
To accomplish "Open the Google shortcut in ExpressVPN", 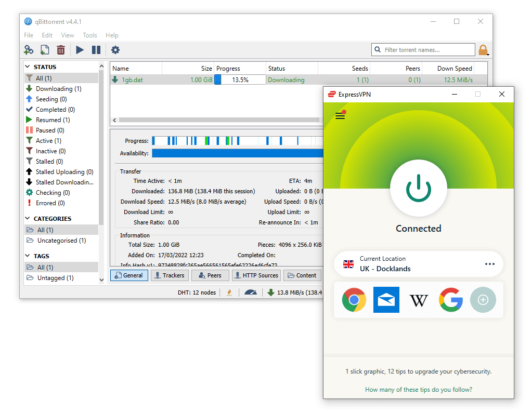I will coord(451,300).
